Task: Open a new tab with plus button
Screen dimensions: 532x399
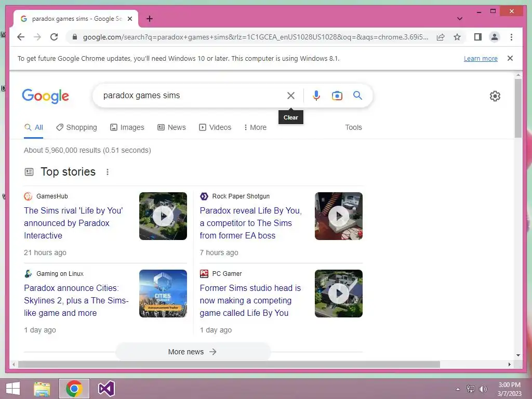Action: (150, 19)
